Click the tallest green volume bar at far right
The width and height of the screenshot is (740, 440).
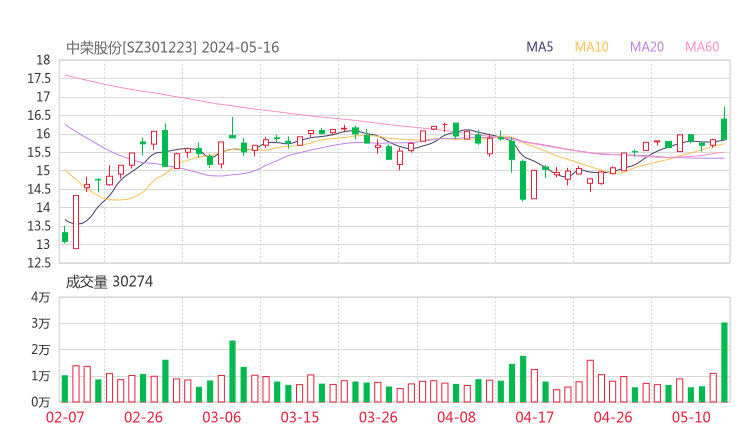[724, 363]
